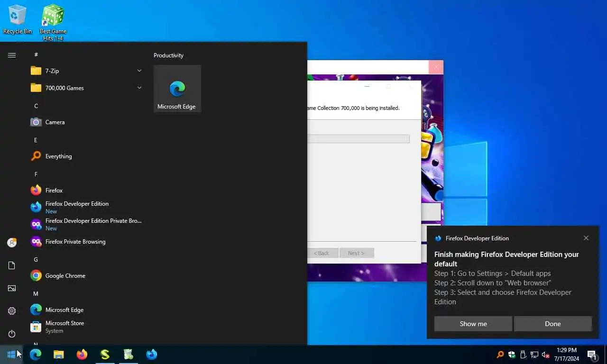607x364 pixels.
Task: Dismiss the Firefox Developer Edition notification
Action: pos(586,238)
